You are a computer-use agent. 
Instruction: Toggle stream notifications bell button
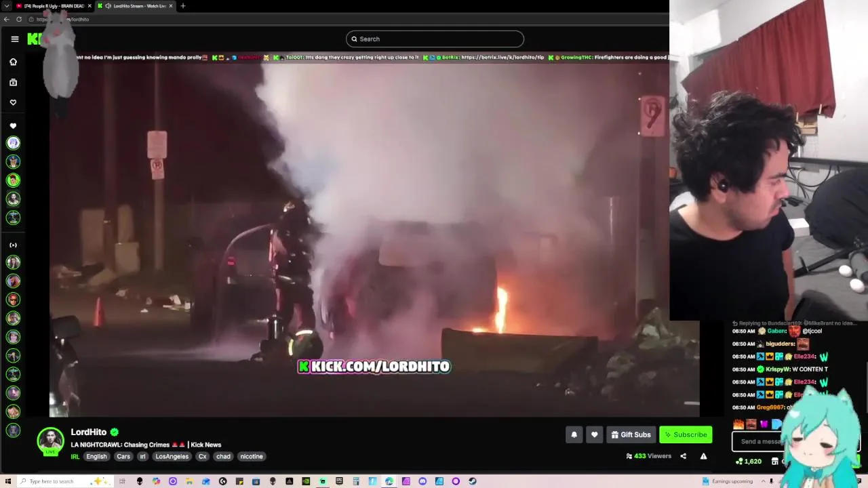click(574, 434)
